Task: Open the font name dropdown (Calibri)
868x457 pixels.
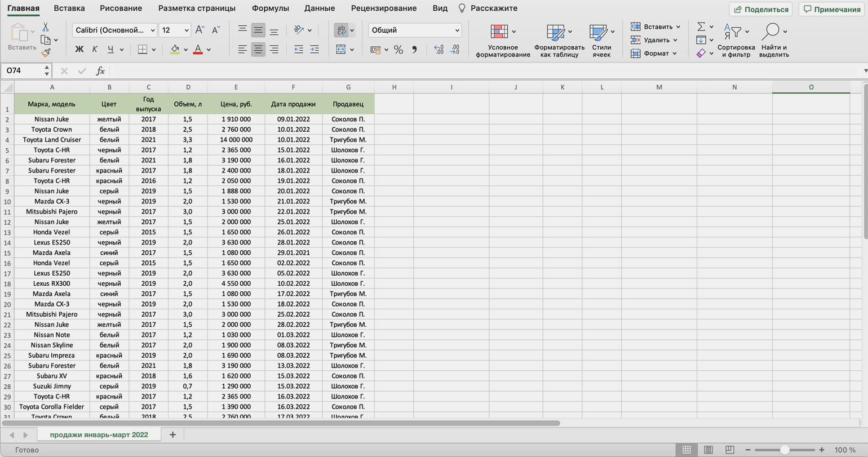Action: pyautogui.click(x=115, y=30)
